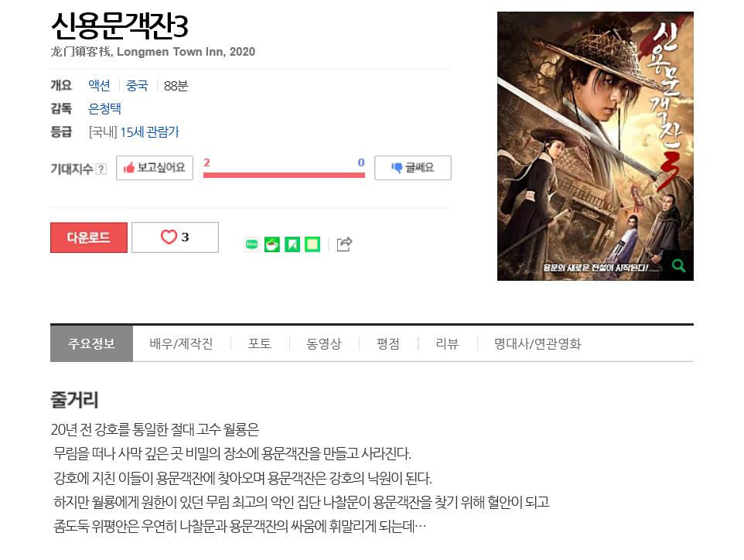
Task: Go to the 평점 tab
Action: [388, 343]
